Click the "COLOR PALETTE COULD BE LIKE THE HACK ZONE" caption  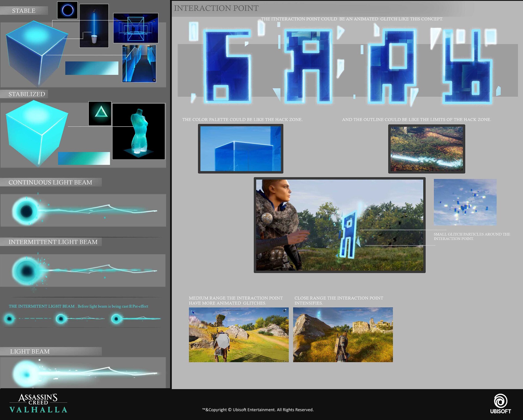click(x=242, y=120)
